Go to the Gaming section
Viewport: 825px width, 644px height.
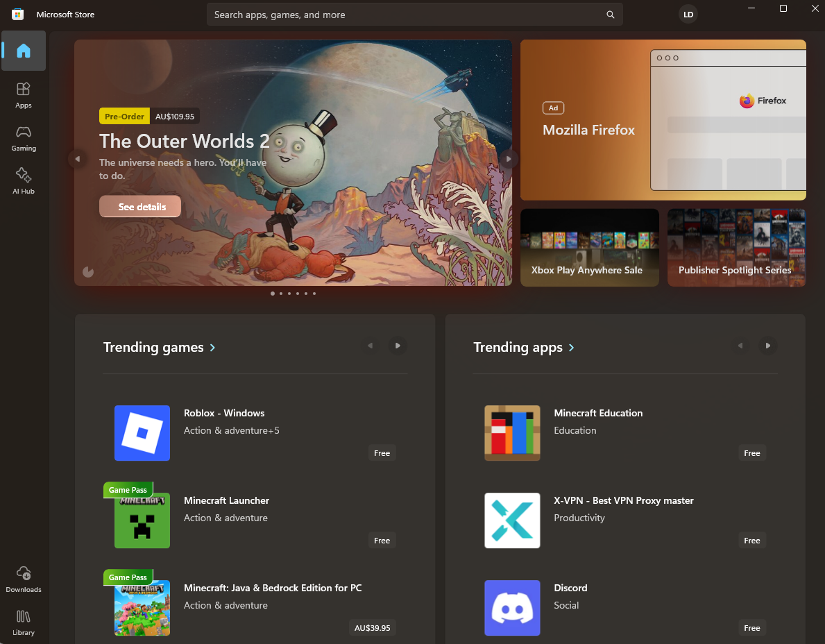pos(24,137)
